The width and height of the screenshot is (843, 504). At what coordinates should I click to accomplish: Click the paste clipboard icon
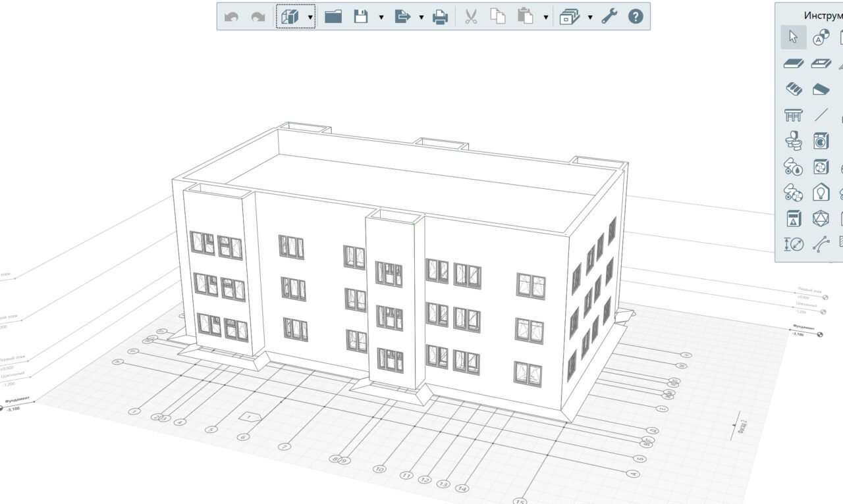tap(525, 17)
